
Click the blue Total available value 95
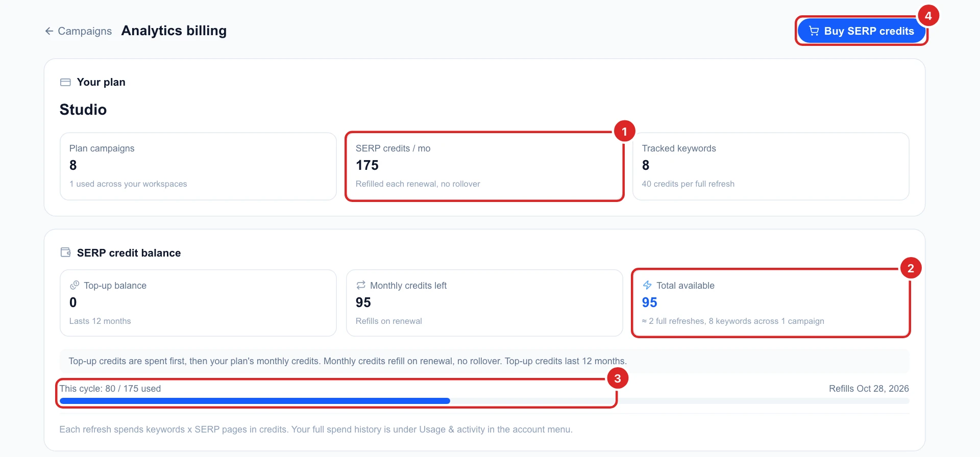pos(650,302)
